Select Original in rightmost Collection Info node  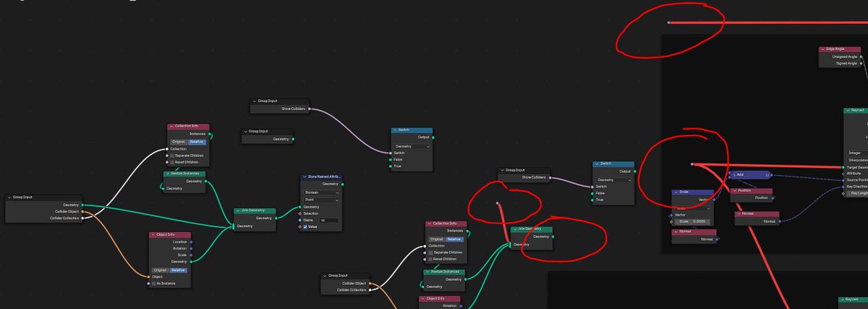pos(436,239)
